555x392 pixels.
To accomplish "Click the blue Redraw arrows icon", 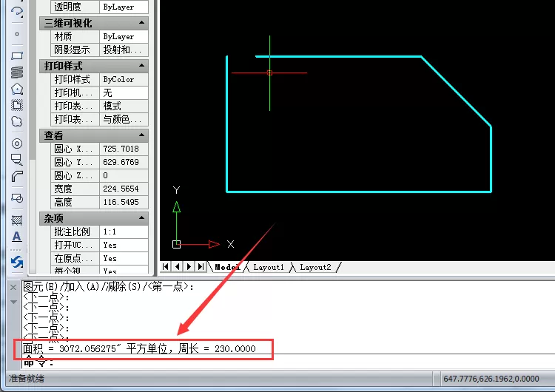I will pyautogui.click(x=16, y=262).
